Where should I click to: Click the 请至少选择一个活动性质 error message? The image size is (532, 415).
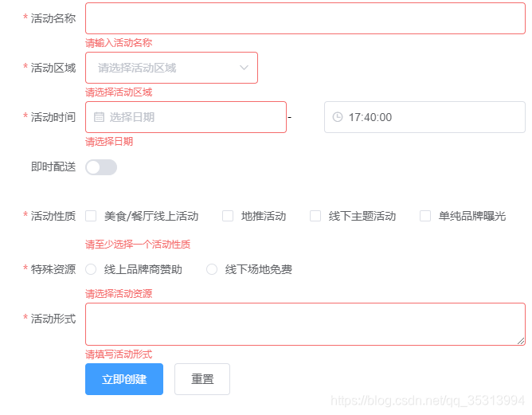tap(138, 245)
